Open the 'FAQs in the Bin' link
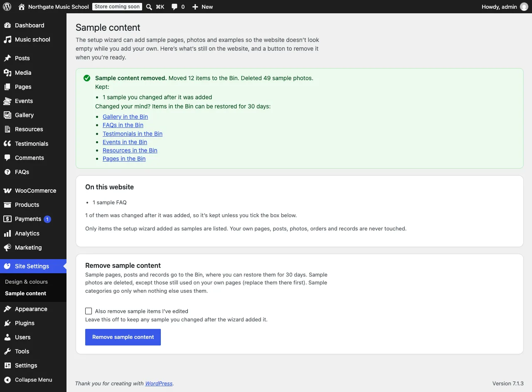This screenshot has width=532, height=392. 123,125
